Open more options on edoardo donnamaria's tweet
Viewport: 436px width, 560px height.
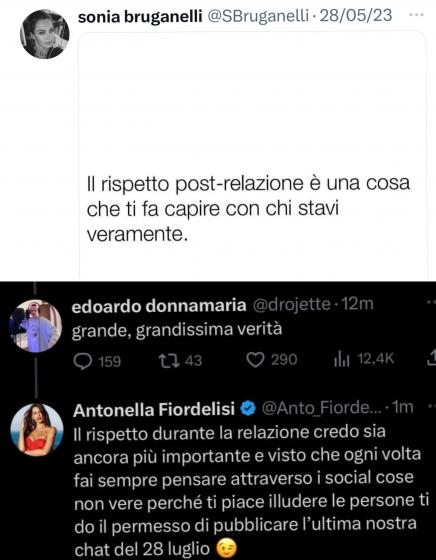tap(431, 303)
